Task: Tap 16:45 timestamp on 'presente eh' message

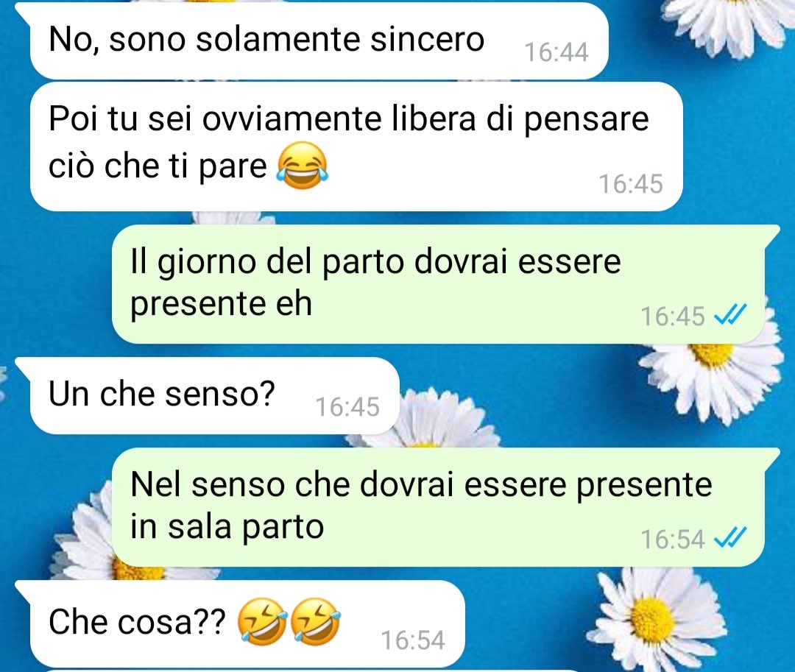Action: pyautogui.click(x=673, y=316)
